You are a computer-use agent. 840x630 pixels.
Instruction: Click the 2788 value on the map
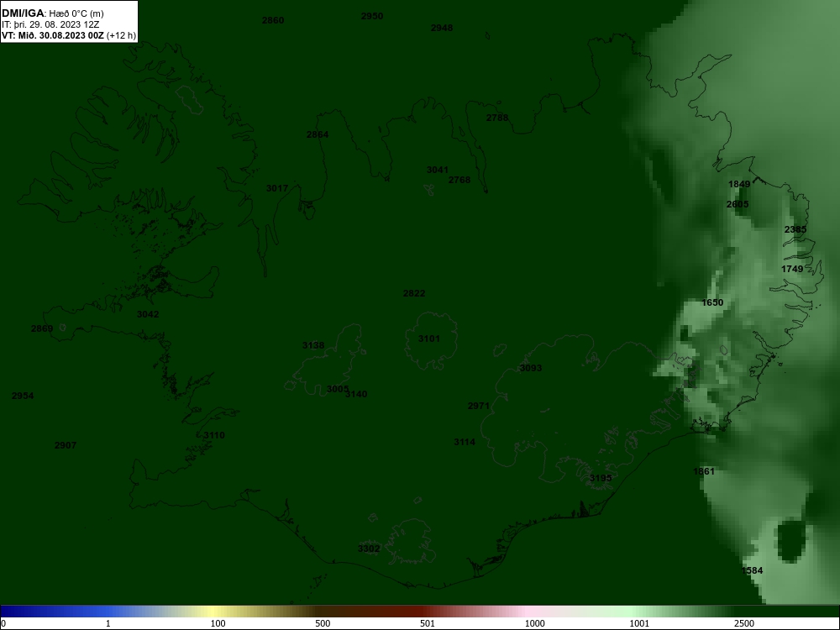pyautogui.click(x=497, y=118)
